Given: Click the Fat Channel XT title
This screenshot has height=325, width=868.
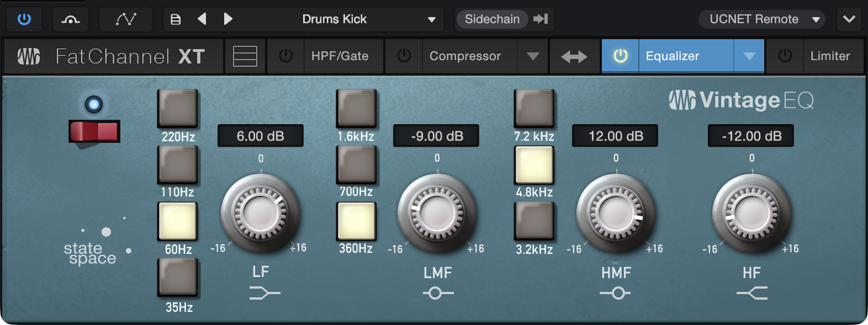Looking at the screenshot, I should (x=130, y=56).
